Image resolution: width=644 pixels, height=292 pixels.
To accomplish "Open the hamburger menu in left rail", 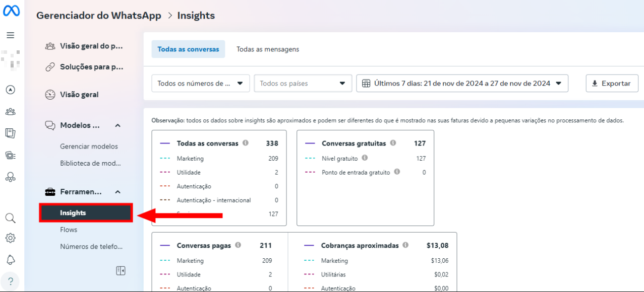I will click(10, 35).
